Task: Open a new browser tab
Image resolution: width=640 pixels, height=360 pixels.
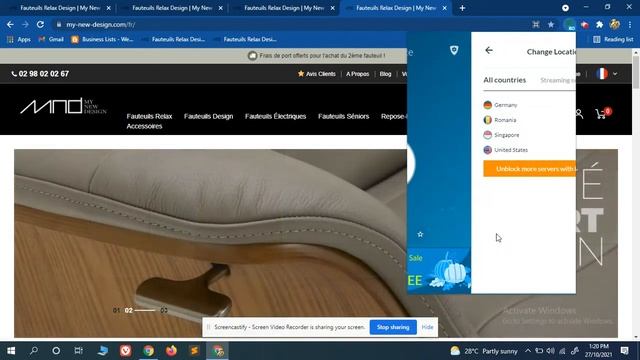Action: tap(462, 8)
